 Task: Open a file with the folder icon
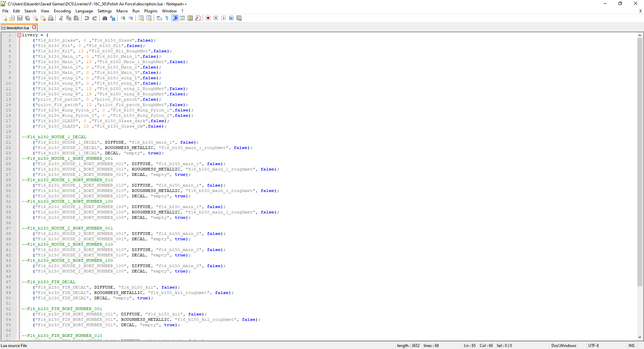(x=12, y=18)
